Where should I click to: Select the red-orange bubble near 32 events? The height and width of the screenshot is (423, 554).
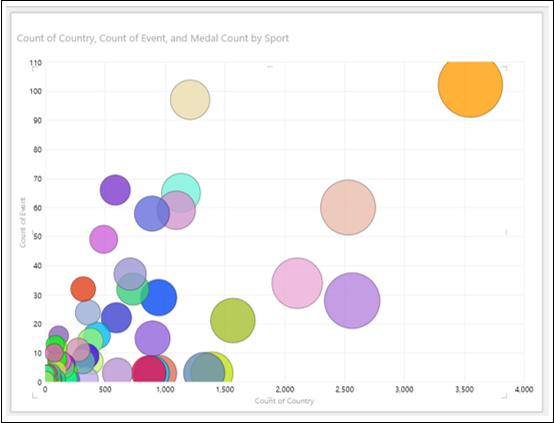point(83,289)
